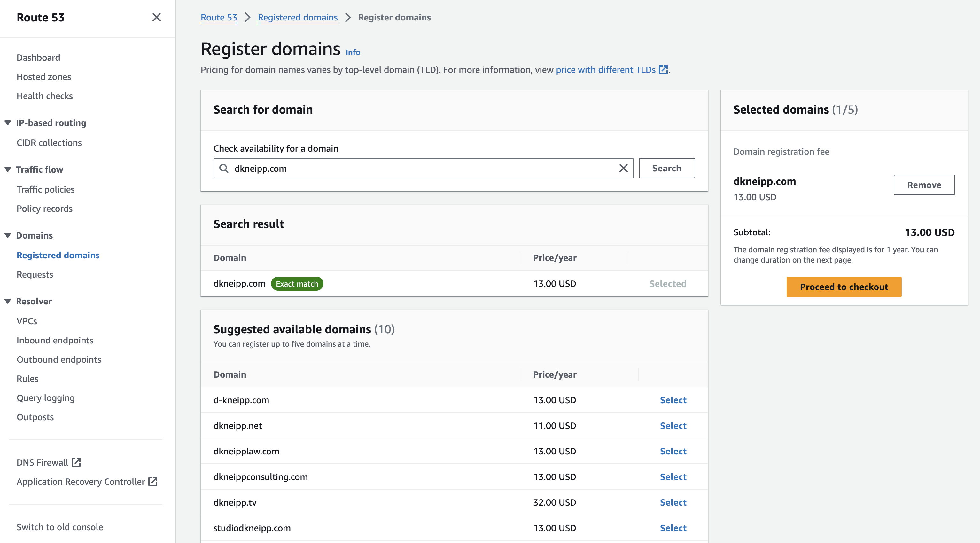This screenshot has width=980, height=543.
Task: Click the Proceed to checkout button
Action: coord(843,286)
